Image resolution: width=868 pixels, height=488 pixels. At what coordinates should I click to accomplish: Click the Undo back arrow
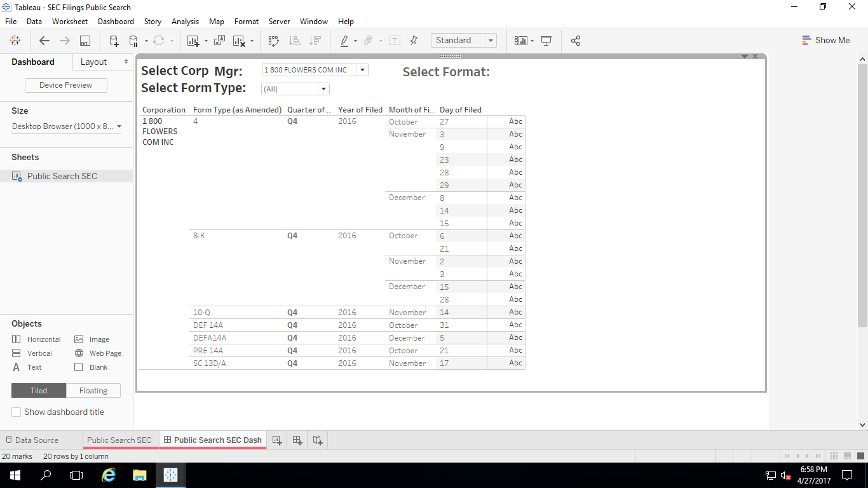44,41
